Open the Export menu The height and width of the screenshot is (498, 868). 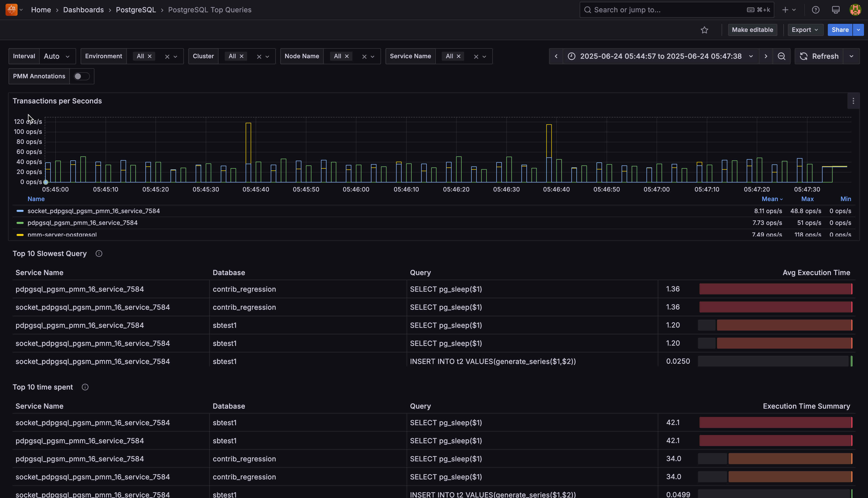click(805, 30)
